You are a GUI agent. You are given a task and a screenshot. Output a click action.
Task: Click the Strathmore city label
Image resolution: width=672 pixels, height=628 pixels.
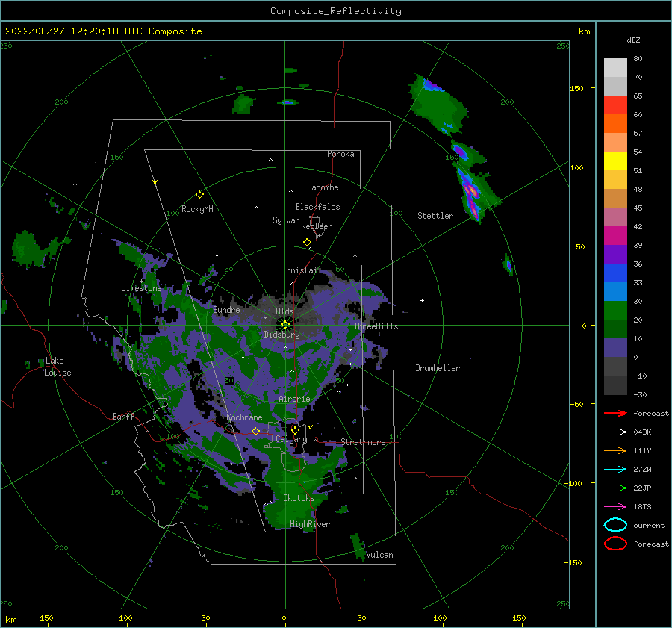363,442
